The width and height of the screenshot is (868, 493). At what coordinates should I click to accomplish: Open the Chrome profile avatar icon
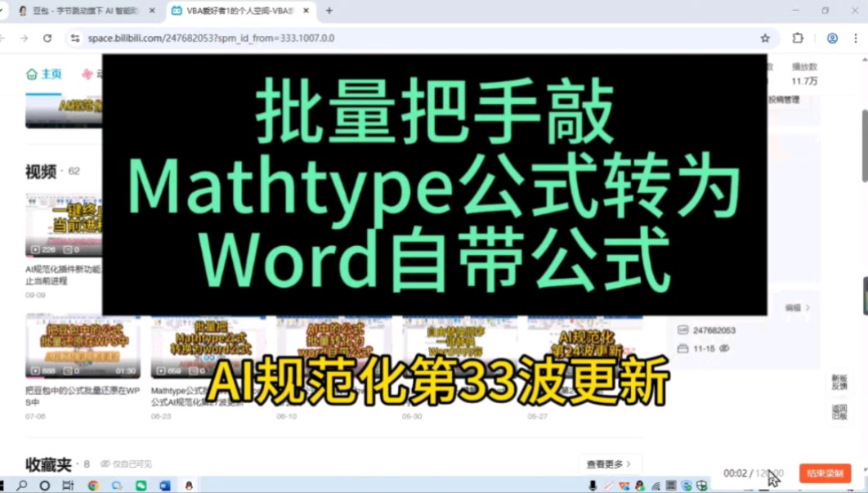(832, 38)
